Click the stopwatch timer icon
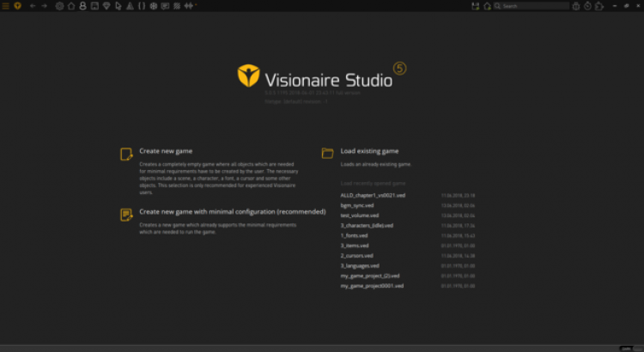The image size is (644, 352). 587,6
